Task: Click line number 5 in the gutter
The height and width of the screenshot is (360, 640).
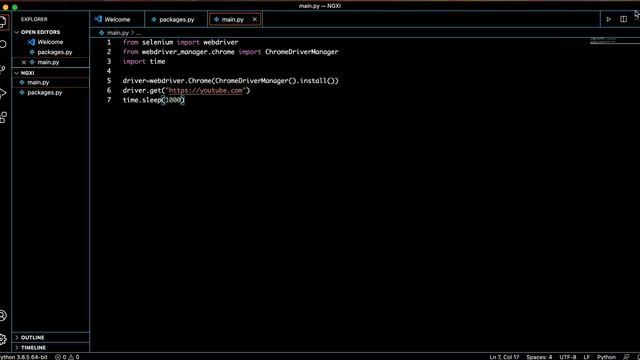Action: [x=109, y=81]
